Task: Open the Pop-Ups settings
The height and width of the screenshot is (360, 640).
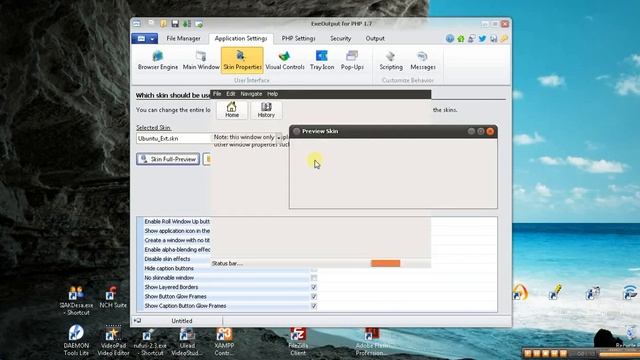Action: (352, 60)
